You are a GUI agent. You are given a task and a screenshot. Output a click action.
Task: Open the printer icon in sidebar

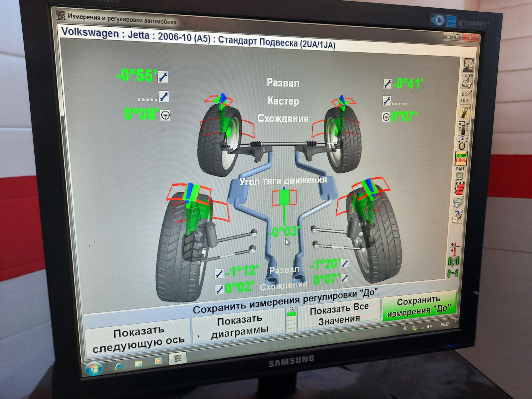458,203
